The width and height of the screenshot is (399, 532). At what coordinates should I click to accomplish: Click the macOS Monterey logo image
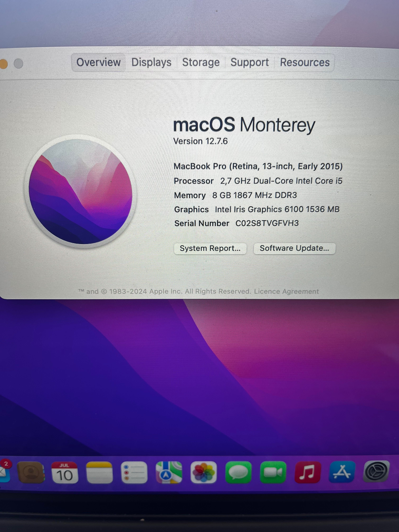pyautogui.click(x=81, y=191)
